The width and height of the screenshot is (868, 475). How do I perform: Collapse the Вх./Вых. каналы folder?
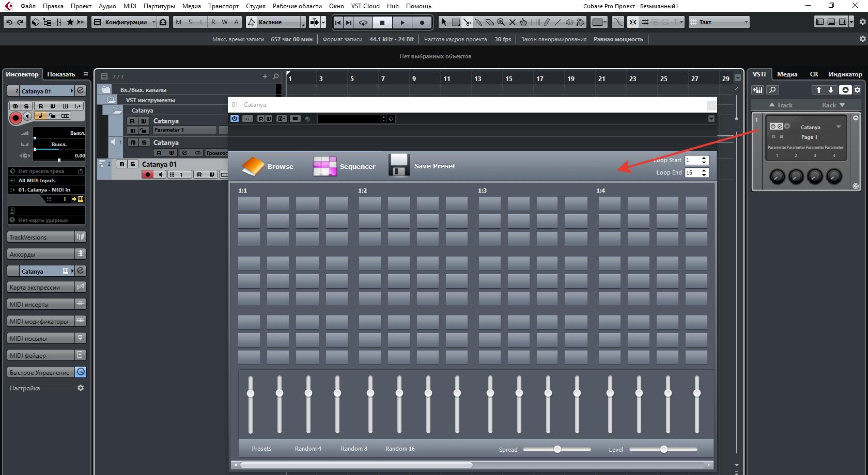[106, 90]
